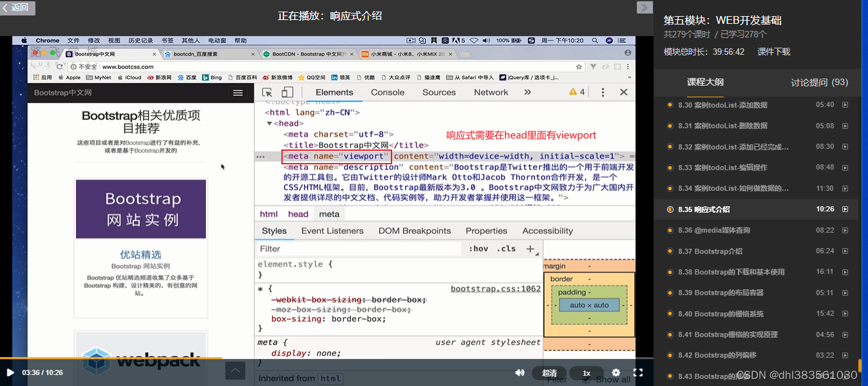This screenshot has width=868, height=386.
Task: Open the Properties pane tab
Action: pos(486,231)
